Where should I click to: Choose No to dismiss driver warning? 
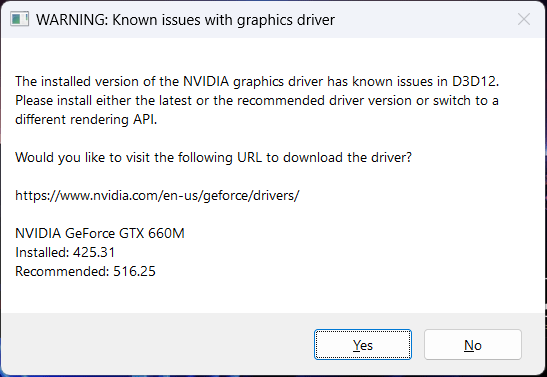pos(473,345)
